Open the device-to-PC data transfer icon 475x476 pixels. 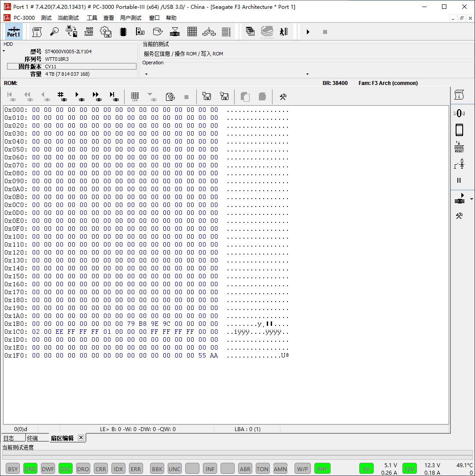pos(71,32)
